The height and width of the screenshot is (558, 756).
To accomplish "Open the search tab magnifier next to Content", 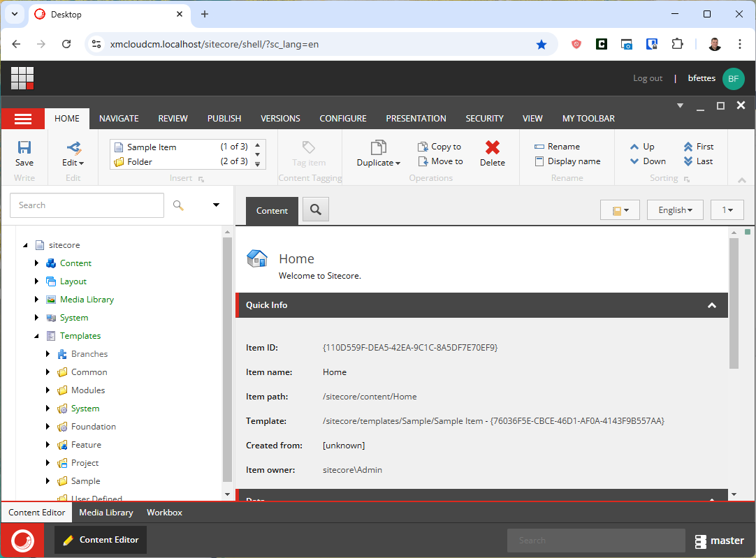I will coord(316,209).
